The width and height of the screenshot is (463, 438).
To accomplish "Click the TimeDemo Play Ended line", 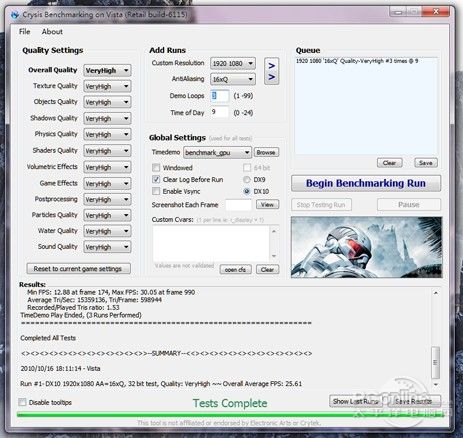I will point(81,315).
